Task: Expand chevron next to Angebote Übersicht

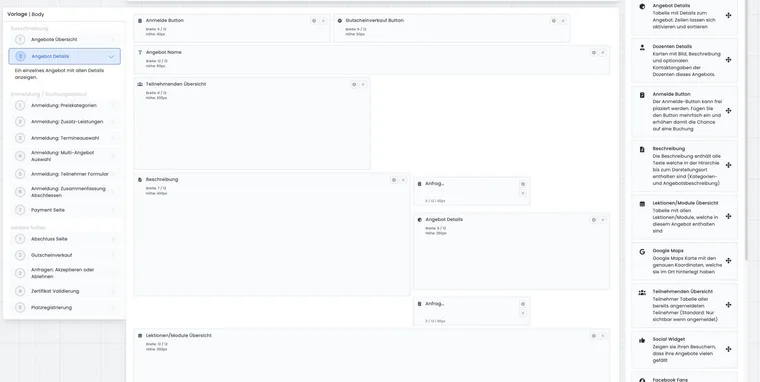Action: [112, 40]
